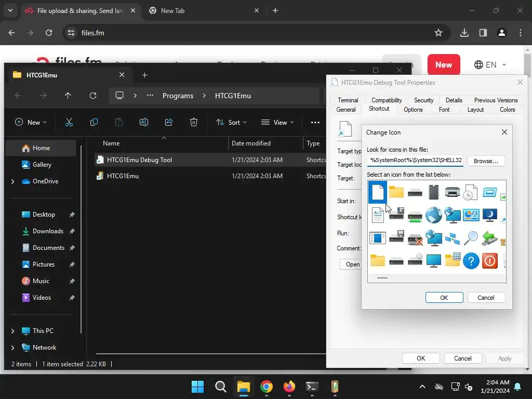Select the network computers icon in third row
The width and height of the screenshot is (532, 399).
click(x=453, y=238)
